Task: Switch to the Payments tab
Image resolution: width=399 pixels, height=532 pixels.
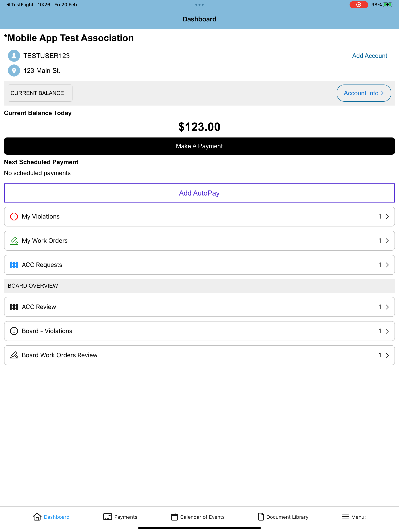Action: [x=120, y=517]
